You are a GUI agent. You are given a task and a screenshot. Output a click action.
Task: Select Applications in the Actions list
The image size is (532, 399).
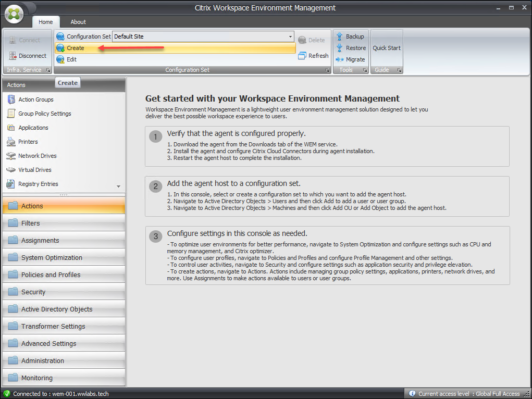tap(33, 128)
